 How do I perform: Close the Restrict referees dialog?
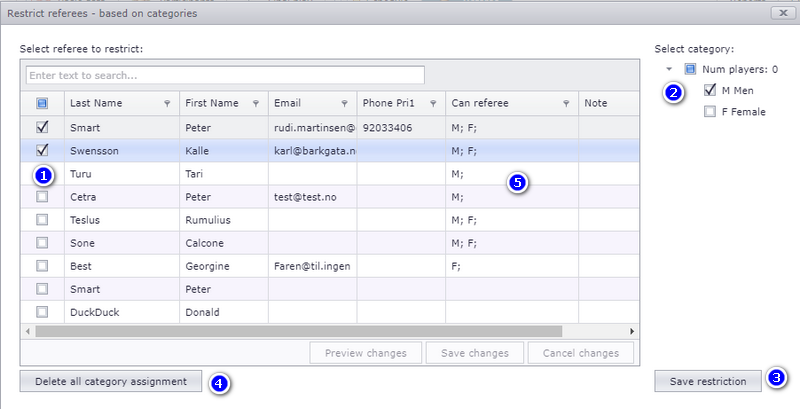(x=783, y=13)
